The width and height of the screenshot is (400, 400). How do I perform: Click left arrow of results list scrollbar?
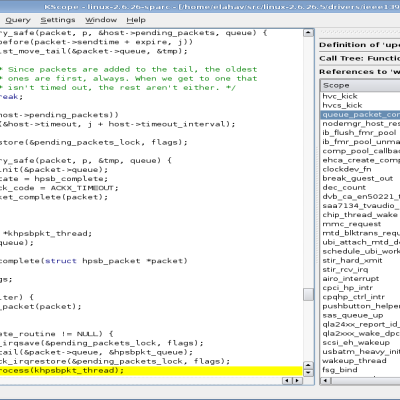(x=326, y=380)
